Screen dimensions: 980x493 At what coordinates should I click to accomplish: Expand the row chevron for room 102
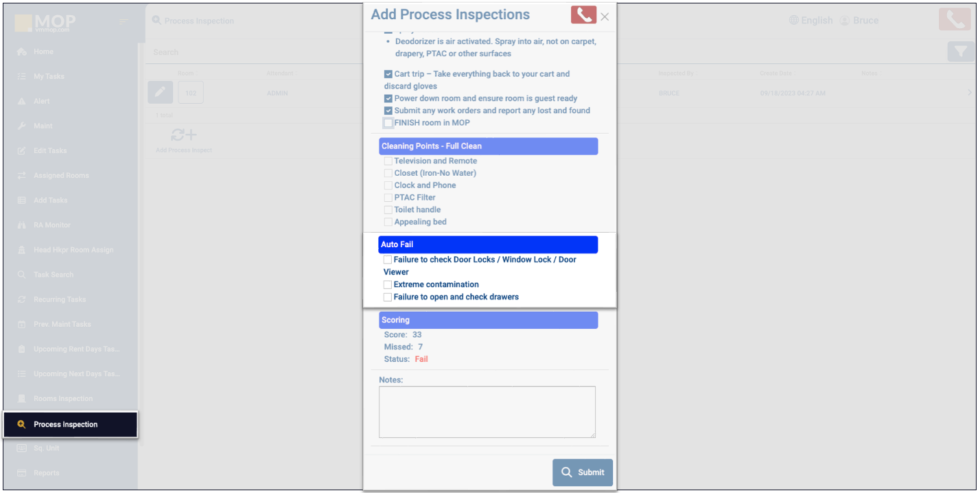coord(970,93)
